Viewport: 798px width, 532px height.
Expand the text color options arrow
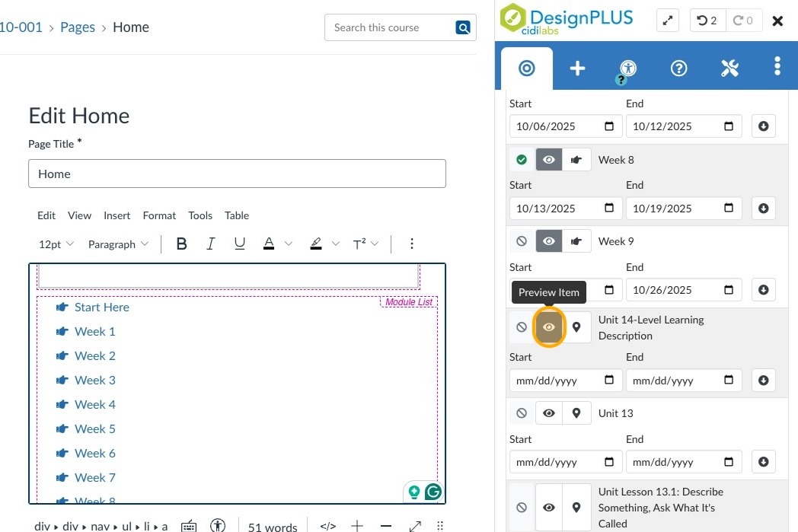[x=289, y=244]
